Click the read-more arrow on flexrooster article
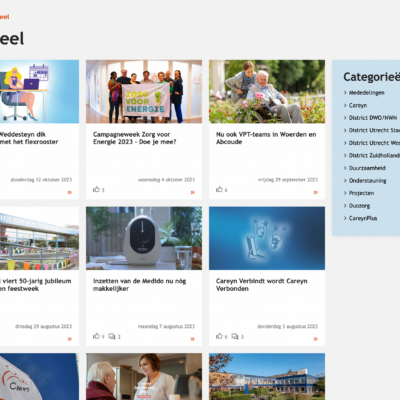 [x=69, y=192]
